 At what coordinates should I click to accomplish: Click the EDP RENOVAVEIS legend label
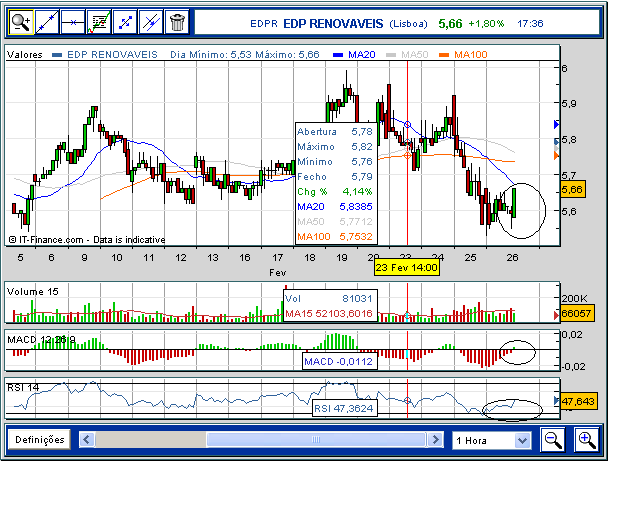click(112, 55)
